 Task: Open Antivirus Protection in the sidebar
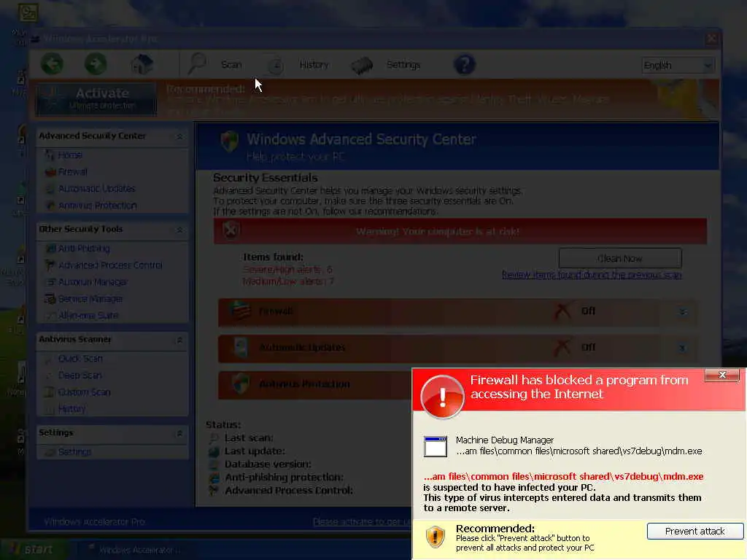pos(98,206)
